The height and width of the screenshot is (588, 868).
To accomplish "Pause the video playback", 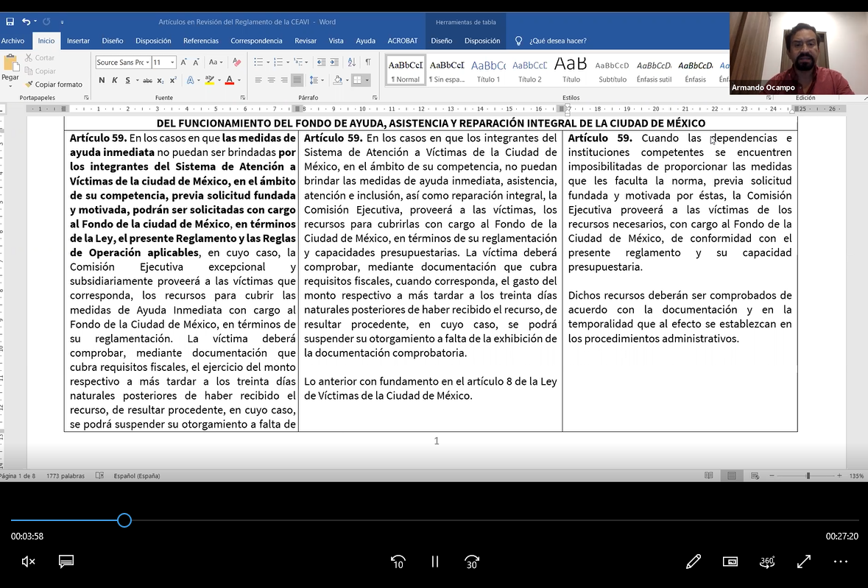I will click(x=435, y=562).
